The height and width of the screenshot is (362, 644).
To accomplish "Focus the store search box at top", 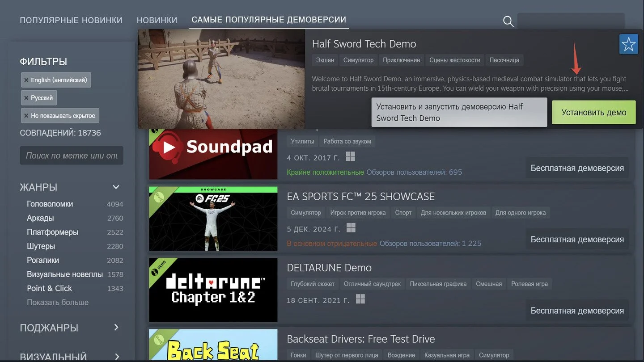I will 571,21.
